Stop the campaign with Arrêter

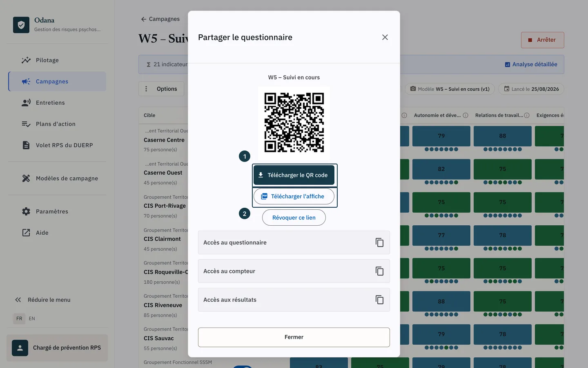(x=542, y=40)
